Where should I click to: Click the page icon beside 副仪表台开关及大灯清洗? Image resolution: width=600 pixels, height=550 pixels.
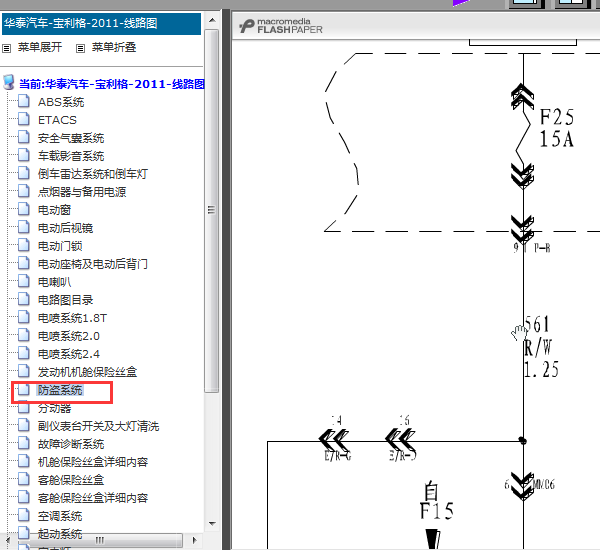click(24, 425)
